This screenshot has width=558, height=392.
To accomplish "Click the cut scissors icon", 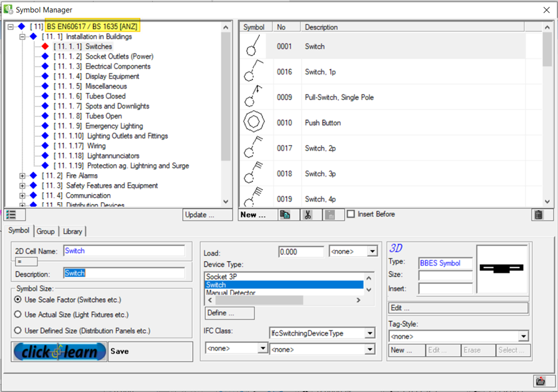I will coord(308,215).
